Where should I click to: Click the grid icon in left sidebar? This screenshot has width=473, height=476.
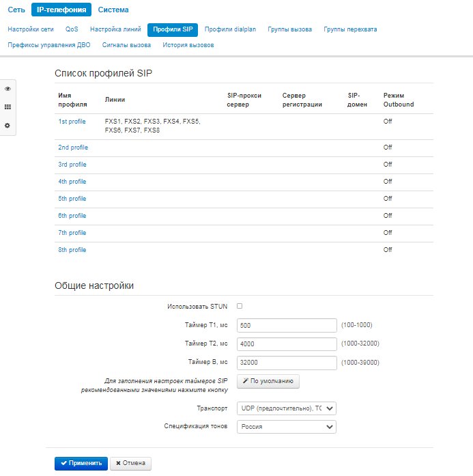point(8,107)
